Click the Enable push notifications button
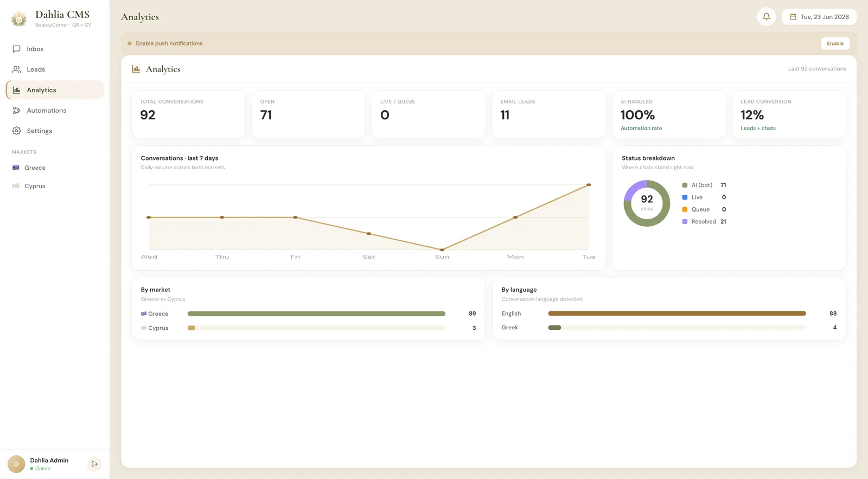This screenshot has width=868, height=479. (x=835, y=43)
